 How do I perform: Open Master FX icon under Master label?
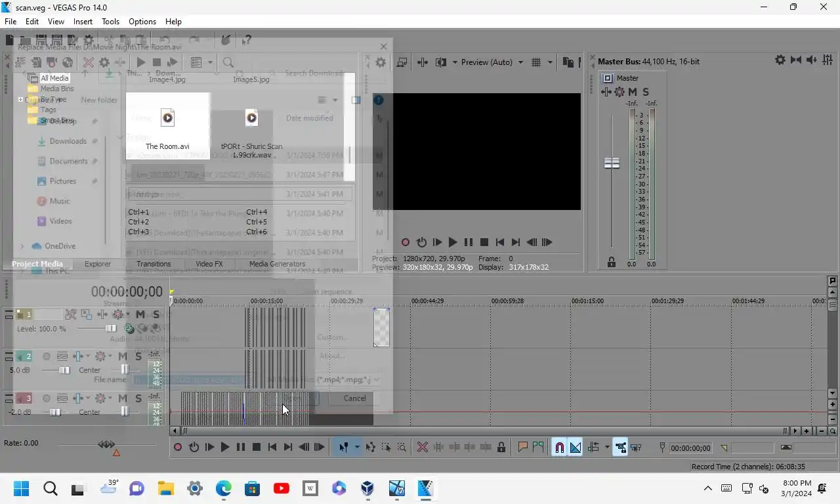(606, 92)
